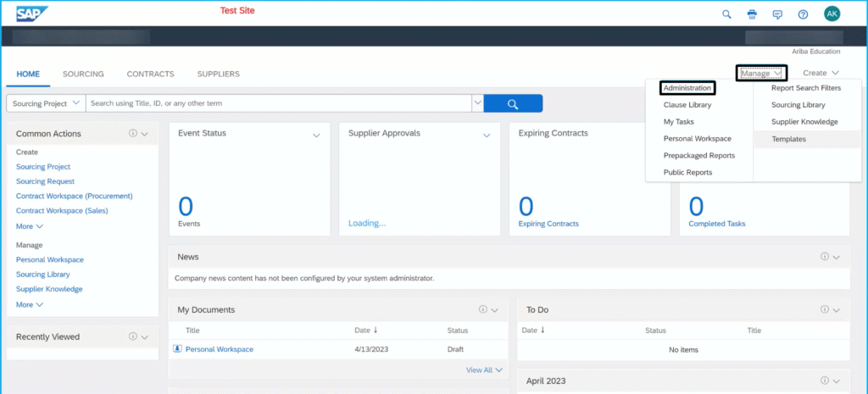
Task: Choose Templates in the Manage menu
Action: coord(788,139)
